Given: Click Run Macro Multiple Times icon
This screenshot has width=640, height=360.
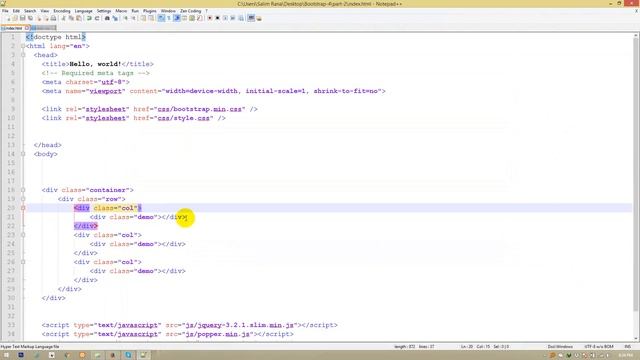Looking at the screenshot, I should (233, 18).
